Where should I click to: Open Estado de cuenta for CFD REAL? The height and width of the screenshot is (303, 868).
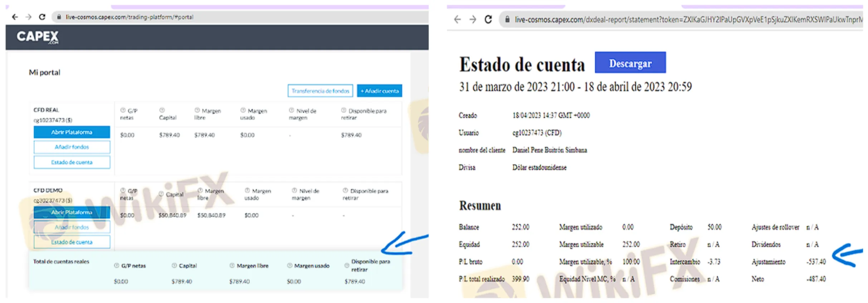coord(72,162)
